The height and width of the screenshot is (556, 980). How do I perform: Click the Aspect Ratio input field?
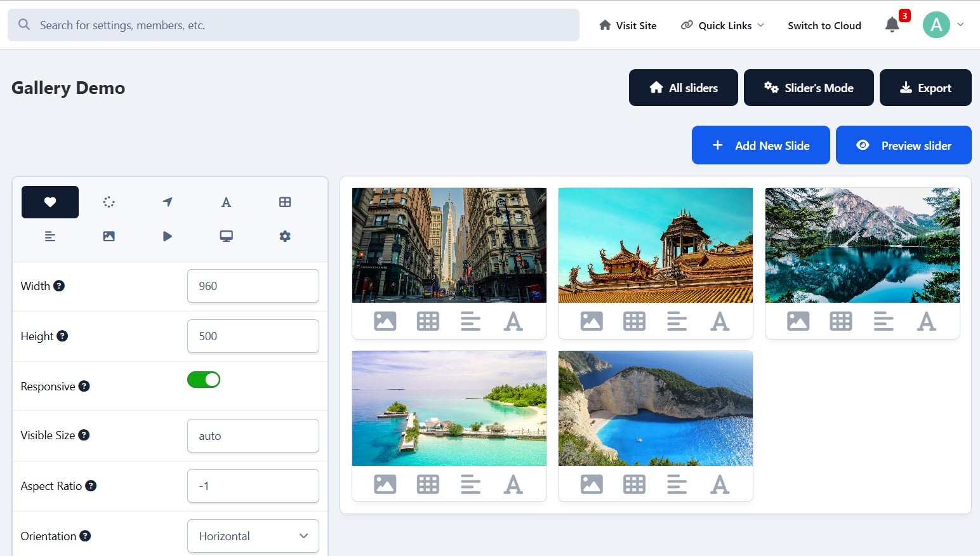(x=253, y=486)
